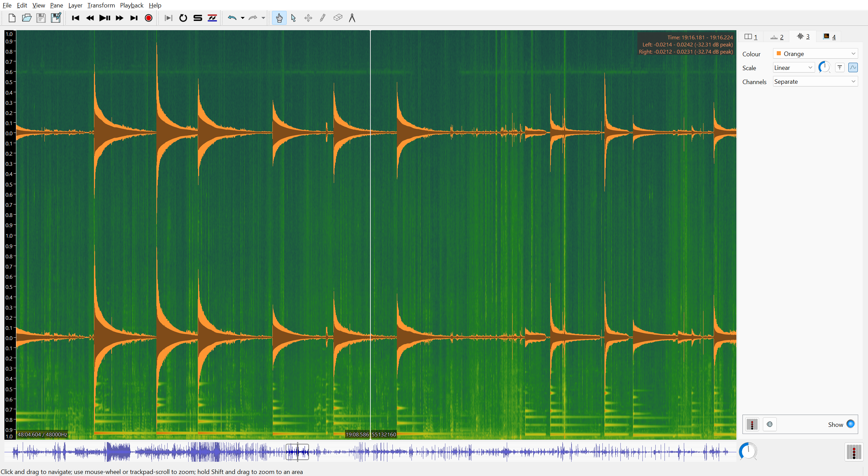Toggle normalize visible area for waveform
868x476 pixels.
coord(853,67)
